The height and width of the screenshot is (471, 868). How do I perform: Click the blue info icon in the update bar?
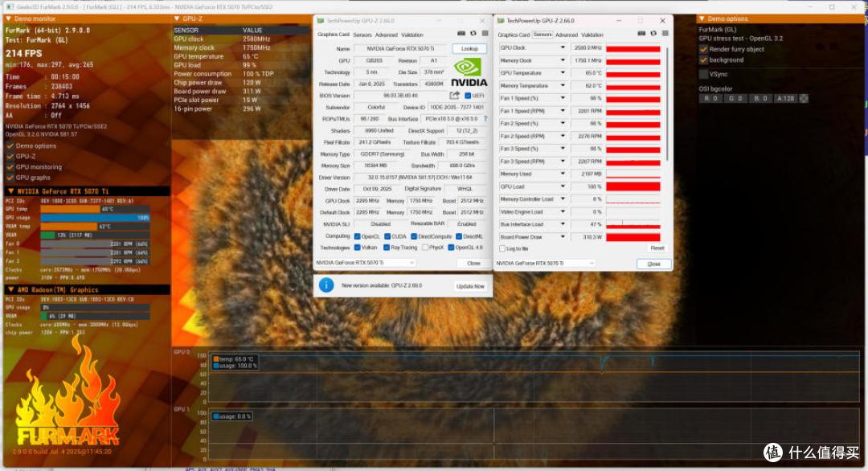[326, 285]
